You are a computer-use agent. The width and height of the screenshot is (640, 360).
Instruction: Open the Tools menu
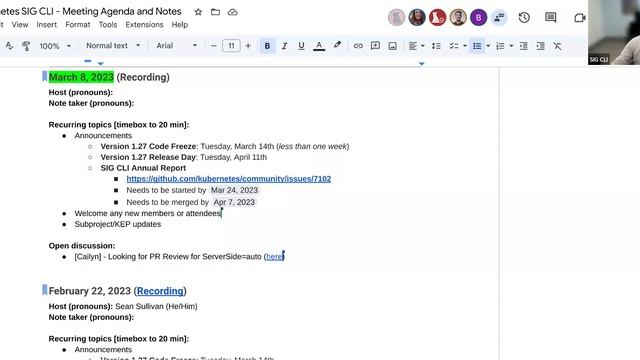(x=108, y=24)
